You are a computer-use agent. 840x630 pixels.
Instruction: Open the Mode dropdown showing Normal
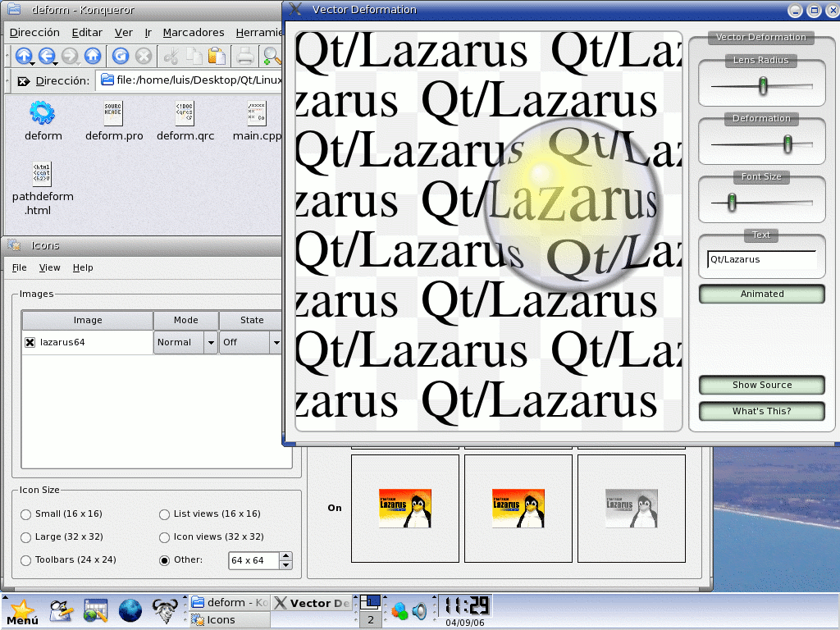210,343
